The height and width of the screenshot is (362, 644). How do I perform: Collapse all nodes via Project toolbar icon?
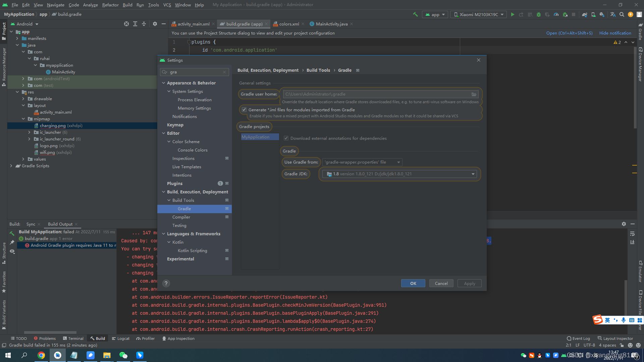[x=144, y=24]
